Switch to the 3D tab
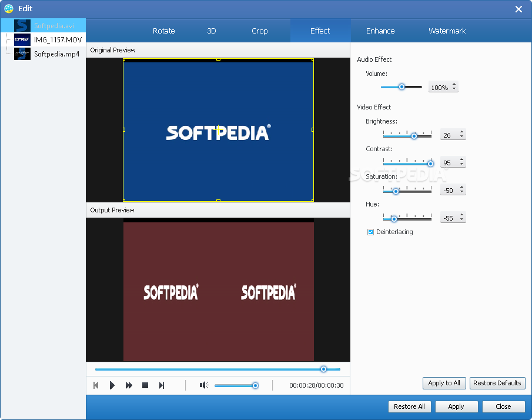This screenshot has height=420, width=532. tap(212, 31)
